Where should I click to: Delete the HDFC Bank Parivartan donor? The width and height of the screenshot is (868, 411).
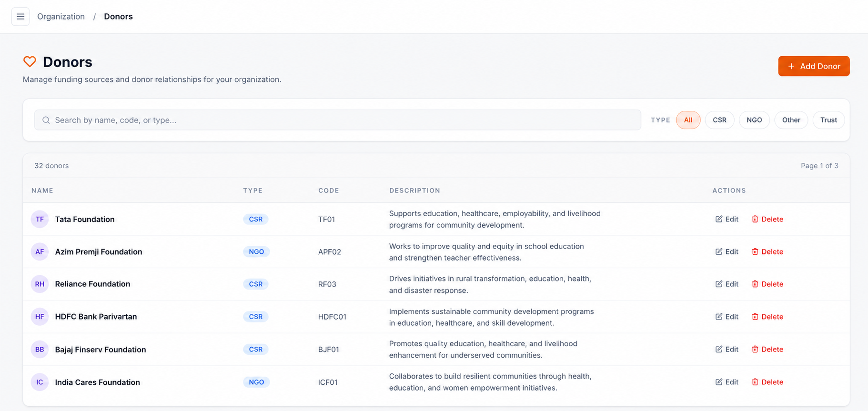click(767, 317)
